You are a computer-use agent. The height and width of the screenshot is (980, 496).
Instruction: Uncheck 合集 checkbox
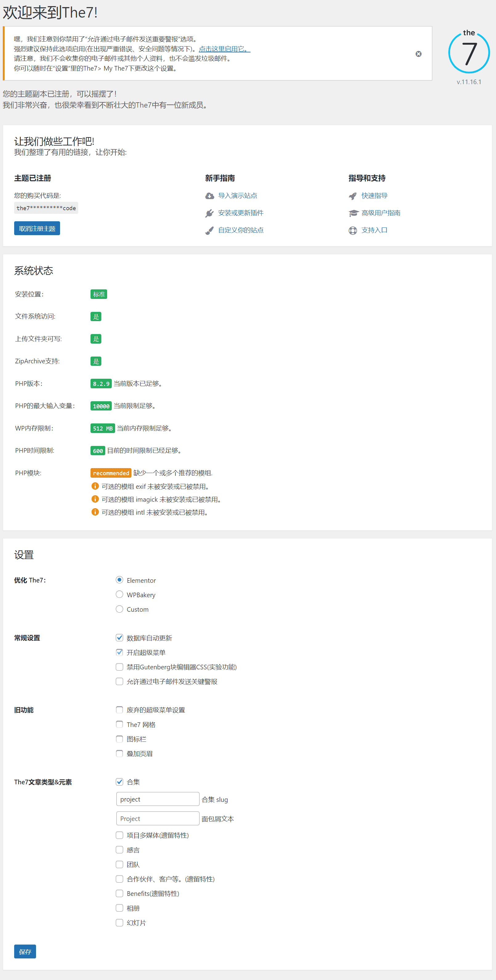[119, 782]
